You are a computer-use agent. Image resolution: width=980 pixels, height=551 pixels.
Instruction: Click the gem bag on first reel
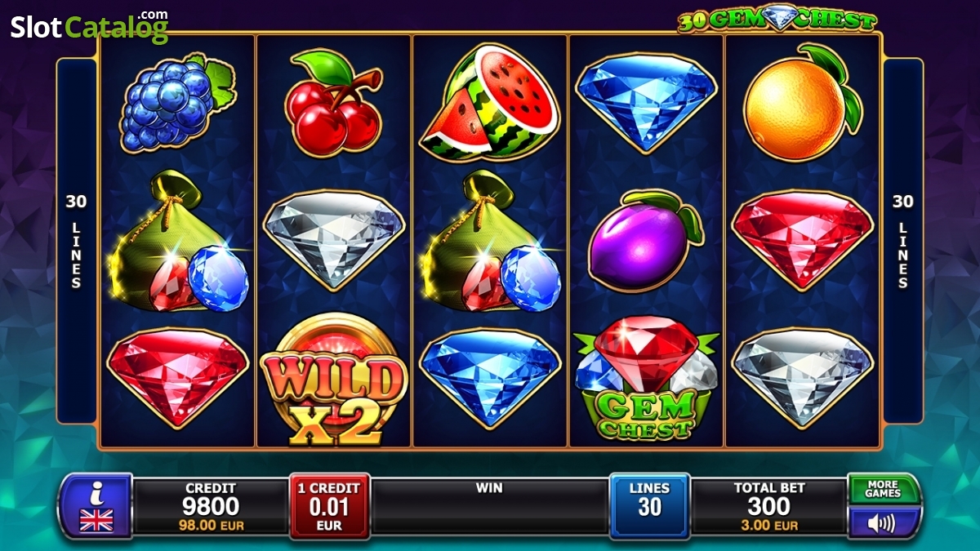pos(178,242)
